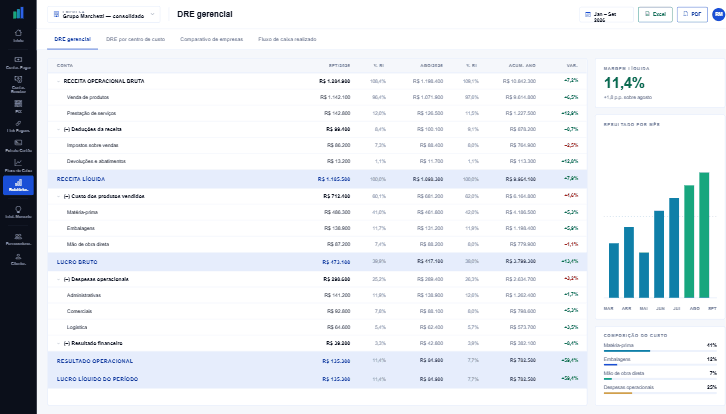Select the Comerciais expense row
The width and height of the screenshot is (726, 414).
317,311
